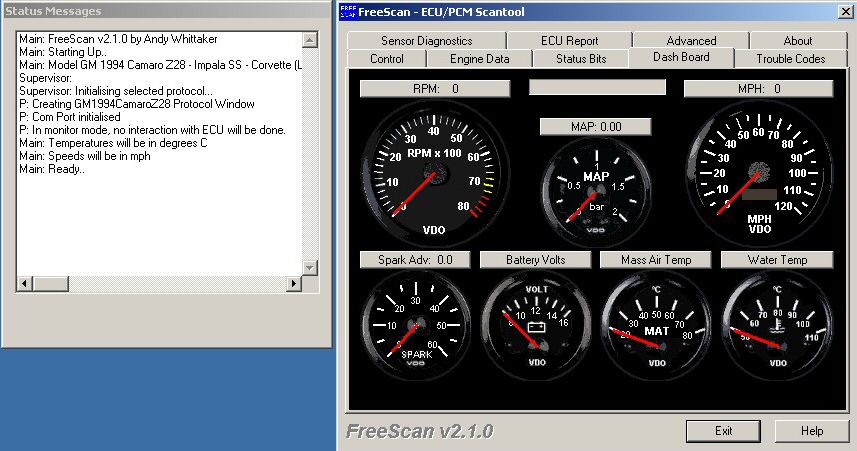
Task: Select the 'Creating GM1994CamaroZ28 Protocol Window' line
Action: point(137,104)
